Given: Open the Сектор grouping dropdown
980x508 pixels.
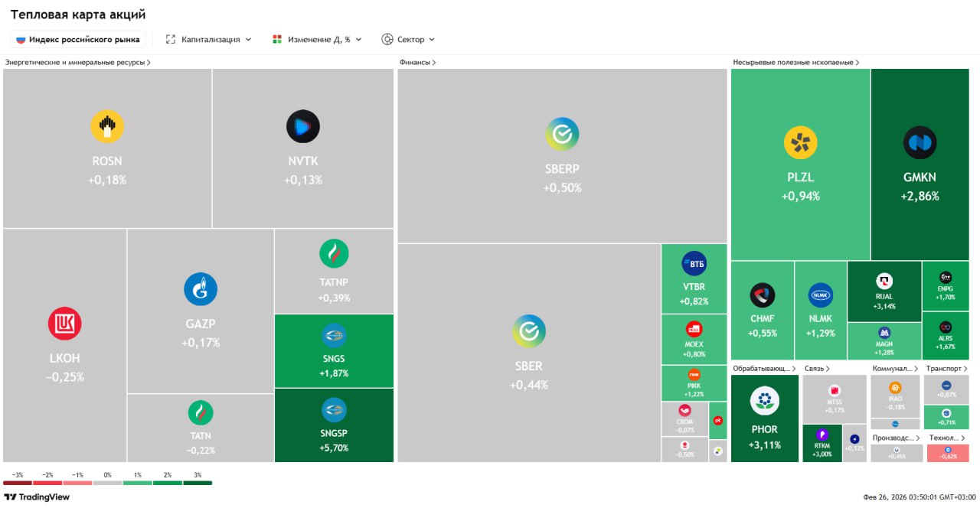Looking at the screenshot, I should [x=408, y=39].
